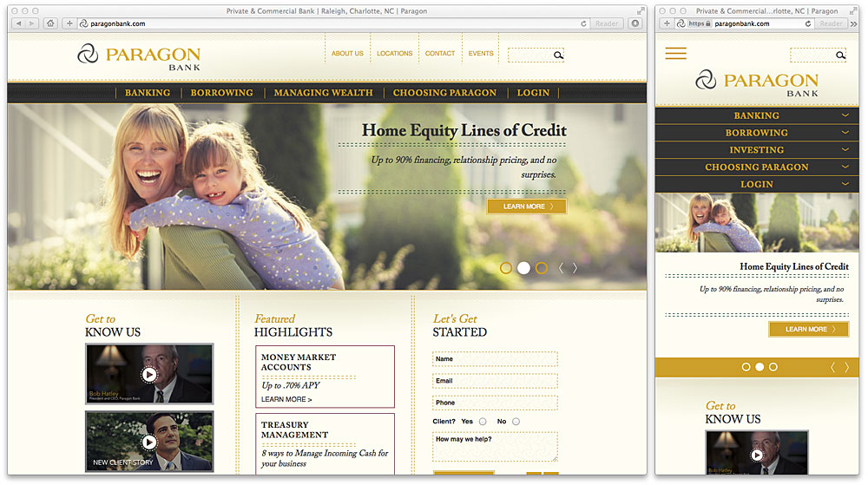This screenshot has height=485, width=868.
Task: Add a bookmark with plus button in left browser
Action: (69, 23)
